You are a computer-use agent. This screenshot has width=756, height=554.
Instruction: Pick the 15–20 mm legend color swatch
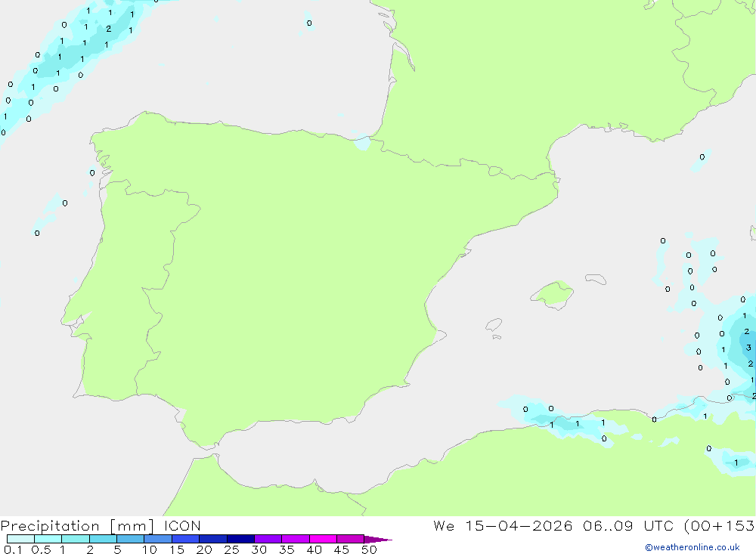(x=186, y=539)
